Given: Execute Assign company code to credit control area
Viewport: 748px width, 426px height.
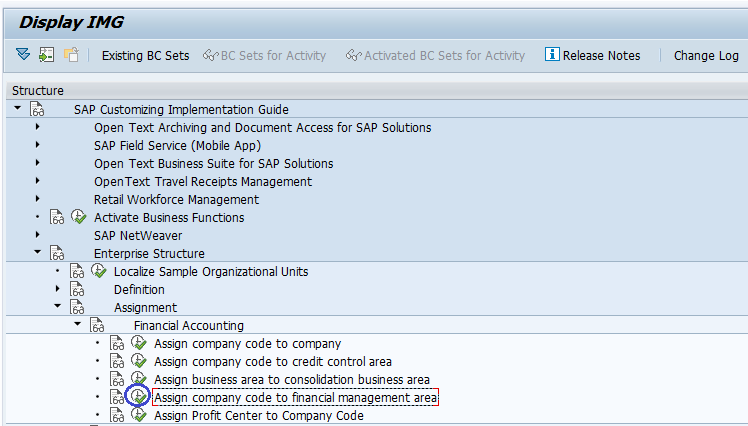Looking at the screenshot, I should (x=139, y=361).
